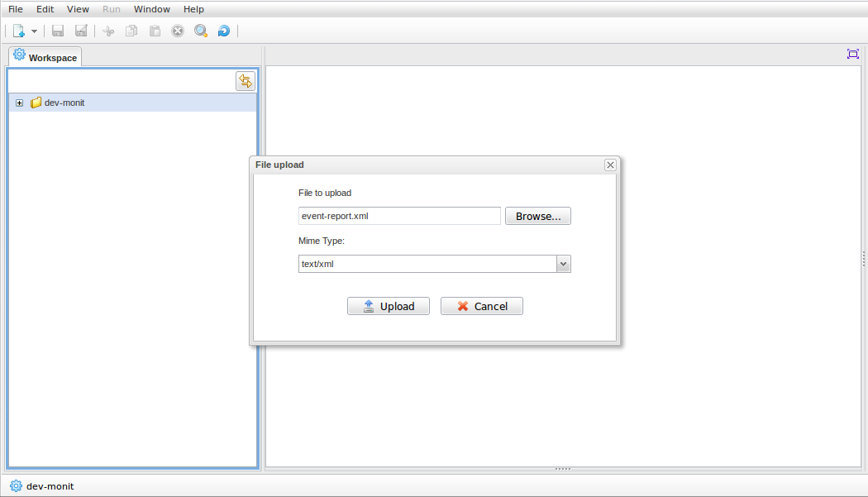Screen dimensions: 868x497
Task: Click the dev-monit folder icon
Action: coord(36,103)
